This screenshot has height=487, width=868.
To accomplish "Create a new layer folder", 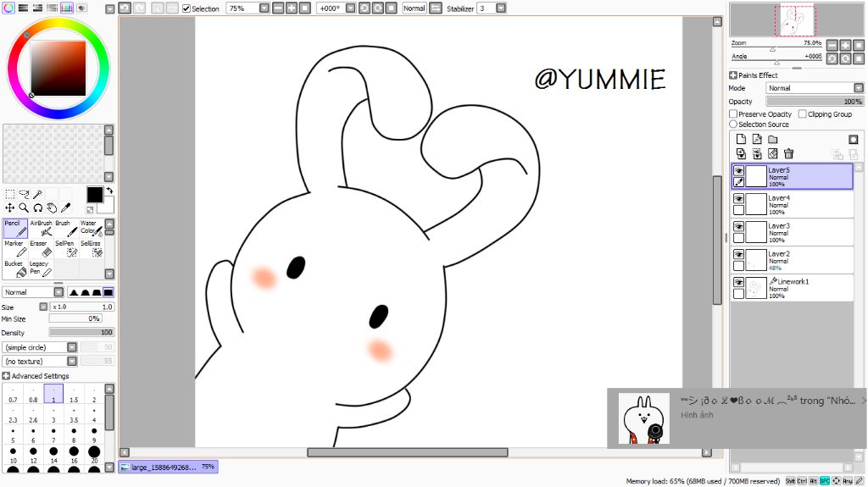I will 773,140.
